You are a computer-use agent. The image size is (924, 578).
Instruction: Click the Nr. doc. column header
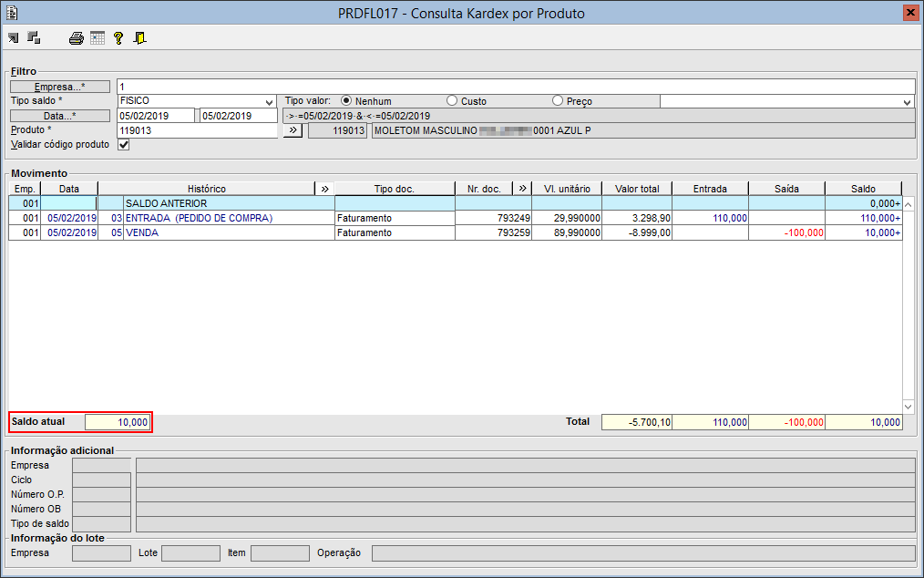[484, 189]
